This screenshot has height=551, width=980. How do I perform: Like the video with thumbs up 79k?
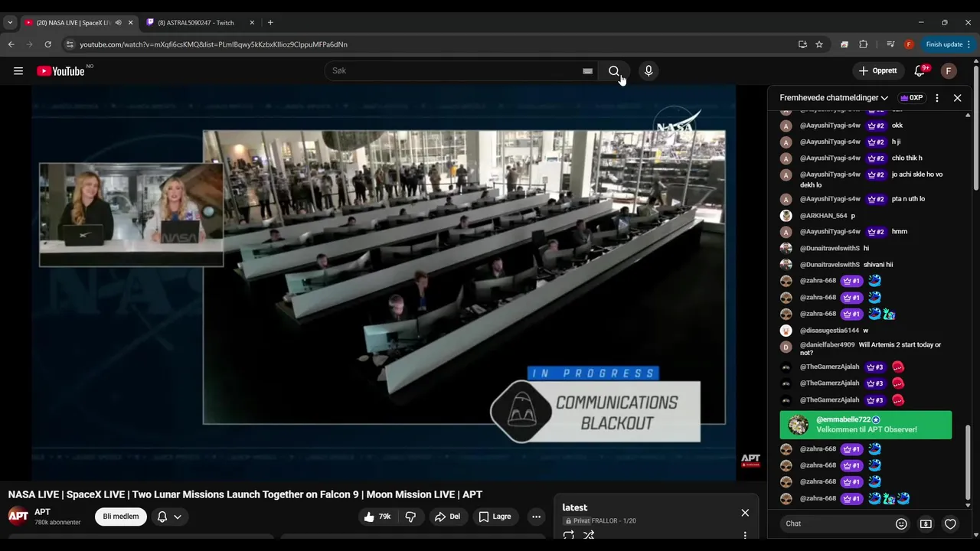click(x=377, y=517)
